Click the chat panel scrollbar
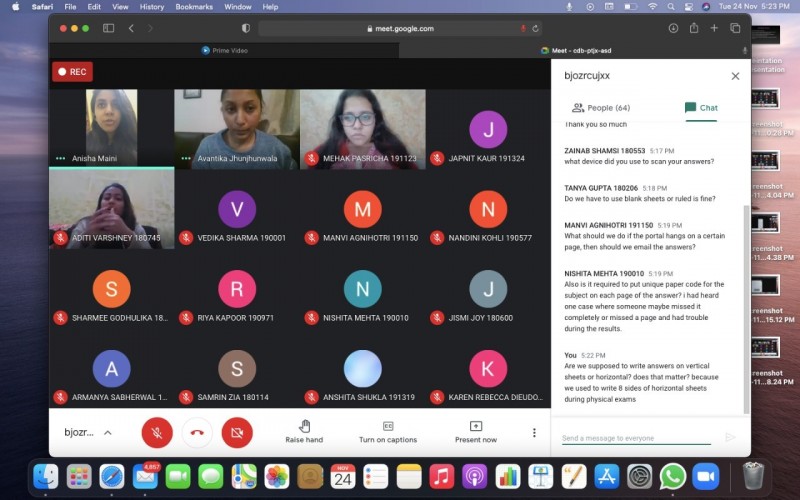 (746, 309)
